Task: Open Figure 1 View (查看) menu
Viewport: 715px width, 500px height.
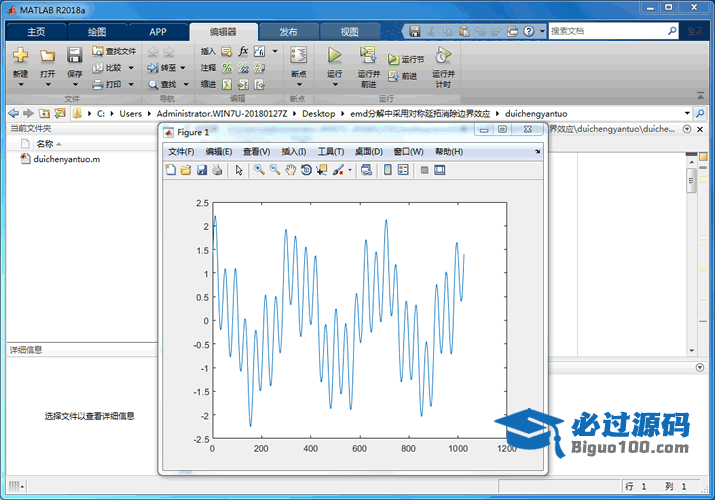Action: click(x=256, y=152)
